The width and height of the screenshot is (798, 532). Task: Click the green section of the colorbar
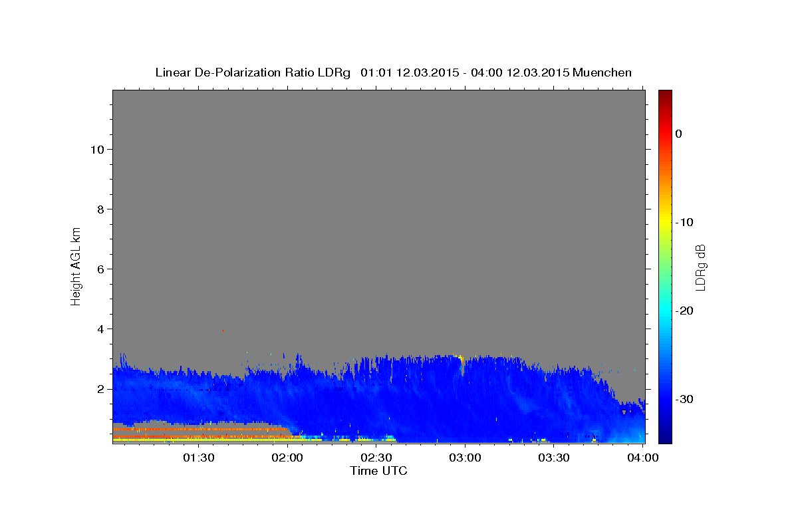click(665, 266)
